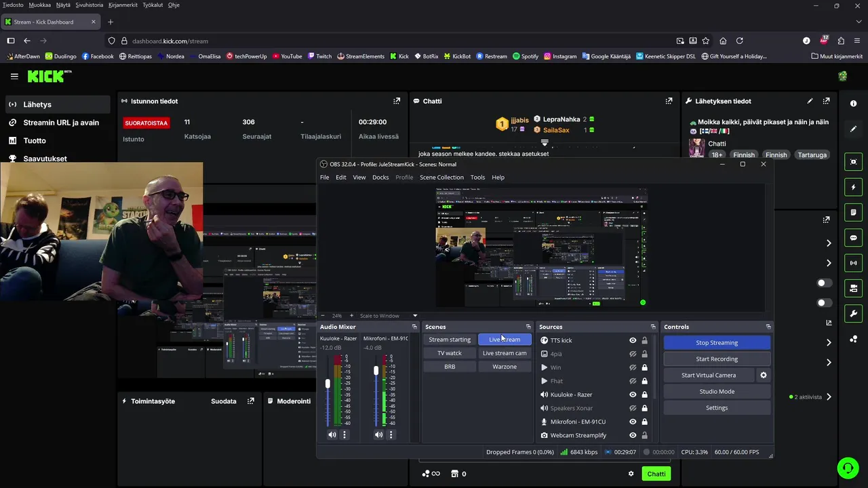Reload the browser page
Screen dimensions: 868x488
pyautogui.click(x=740, y=41)
